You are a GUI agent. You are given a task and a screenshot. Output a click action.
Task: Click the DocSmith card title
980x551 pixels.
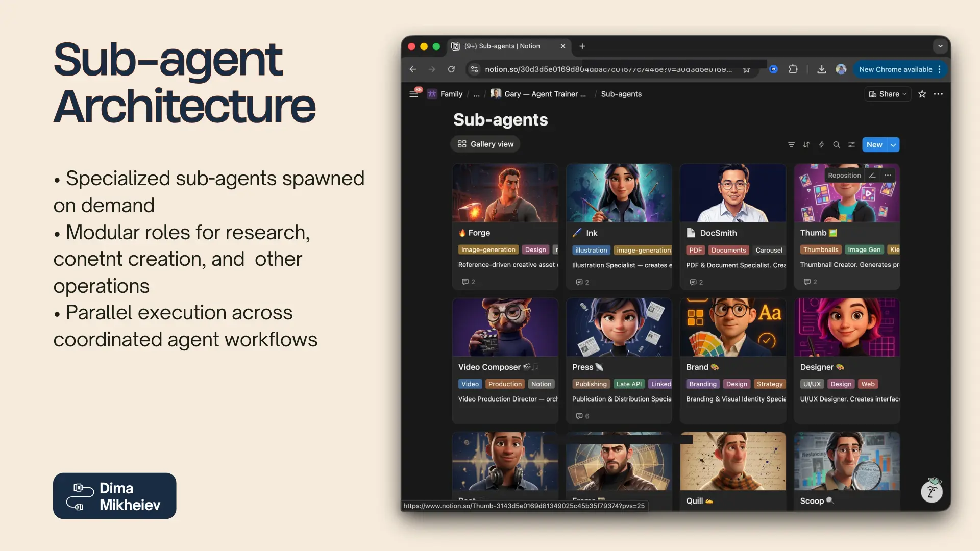coord(718,233)
